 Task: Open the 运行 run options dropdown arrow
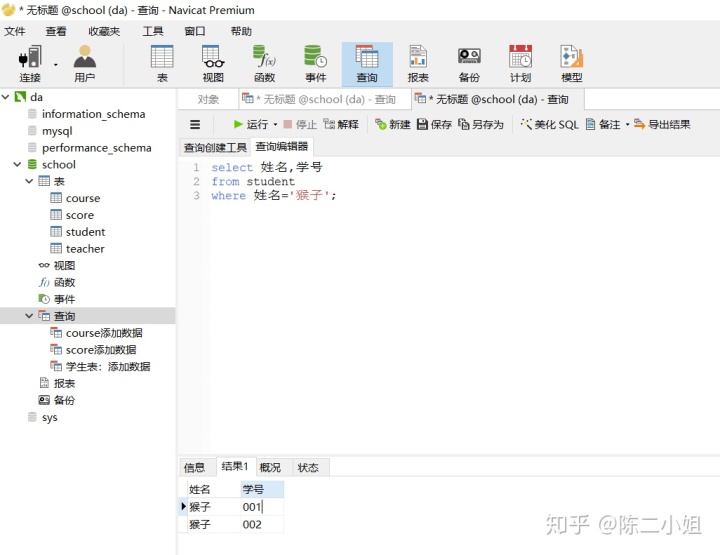pyautogui.click(x=276, y=124)
